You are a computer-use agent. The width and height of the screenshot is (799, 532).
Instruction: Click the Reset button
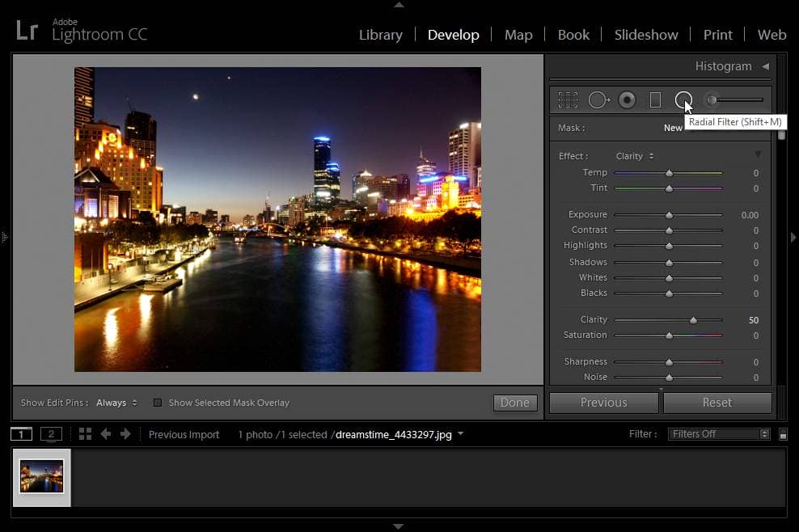point(717,403)
